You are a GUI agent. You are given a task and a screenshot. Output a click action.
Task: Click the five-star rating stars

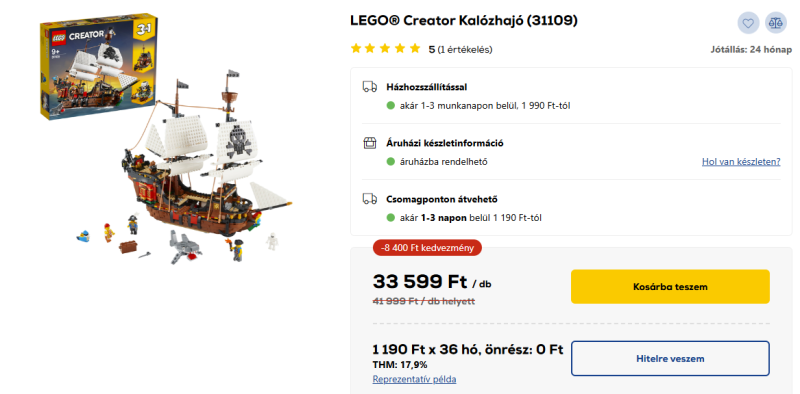click(x=386, y=49)
